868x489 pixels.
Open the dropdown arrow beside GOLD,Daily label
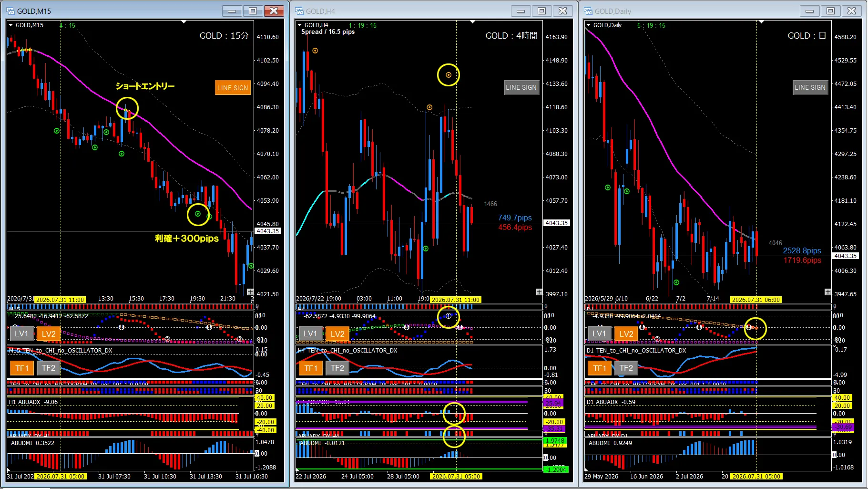click(589, 25)
